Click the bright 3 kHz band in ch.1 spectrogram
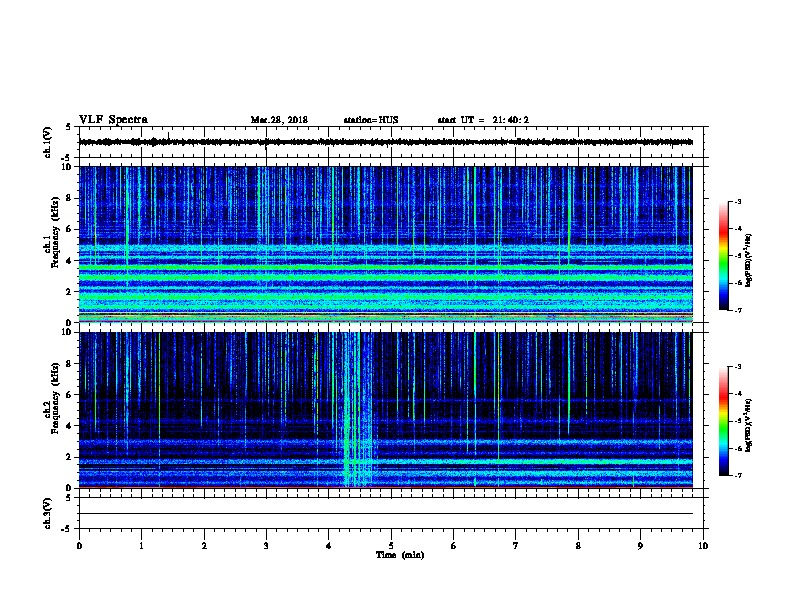Viewport: 792px width, 612px height. click(x=386, y=277)
